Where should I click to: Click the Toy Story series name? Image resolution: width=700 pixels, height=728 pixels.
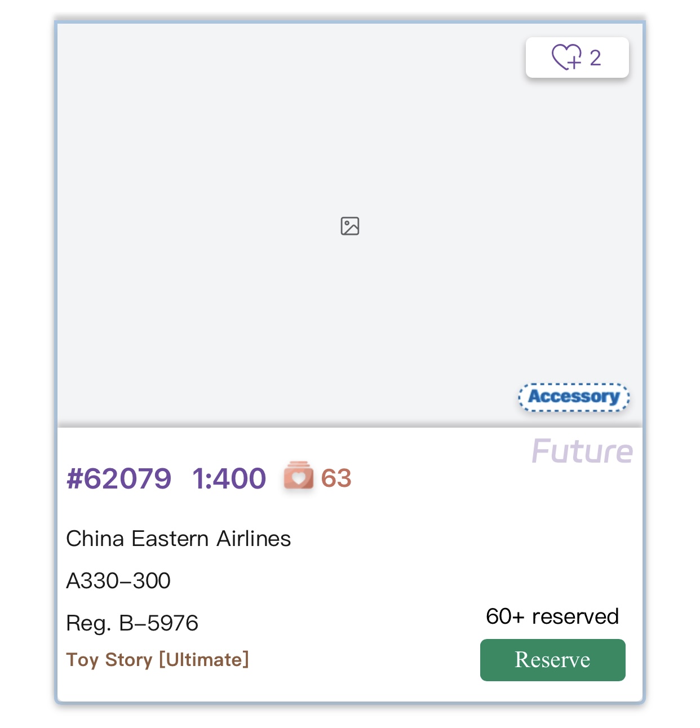(x=109, y=659)
